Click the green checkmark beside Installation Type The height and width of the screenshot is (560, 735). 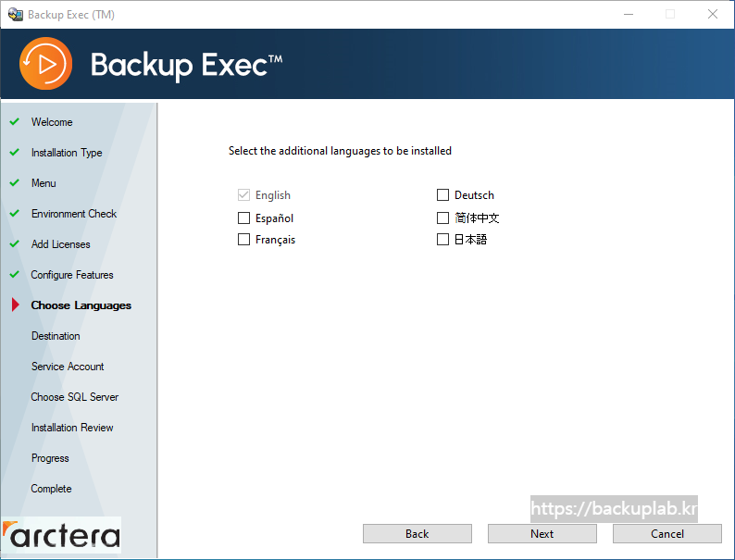coord(15,152)
